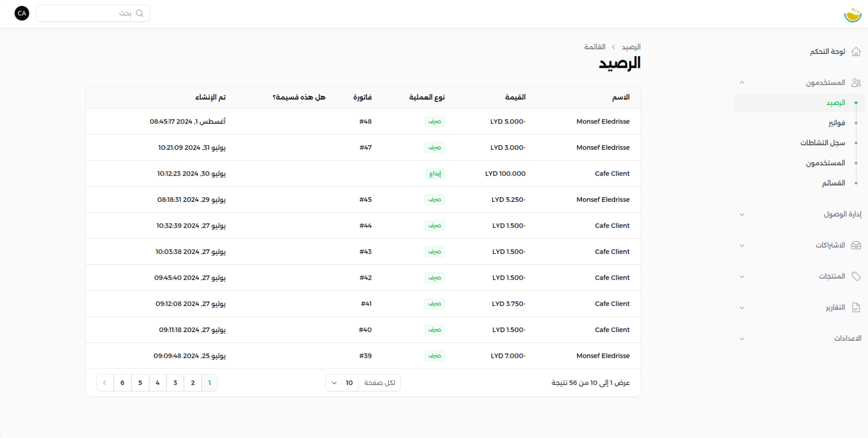Click the date أغسطس 1, 2024 08:45:17
This screenshot has height=438, width=868.
pos(188,122)
